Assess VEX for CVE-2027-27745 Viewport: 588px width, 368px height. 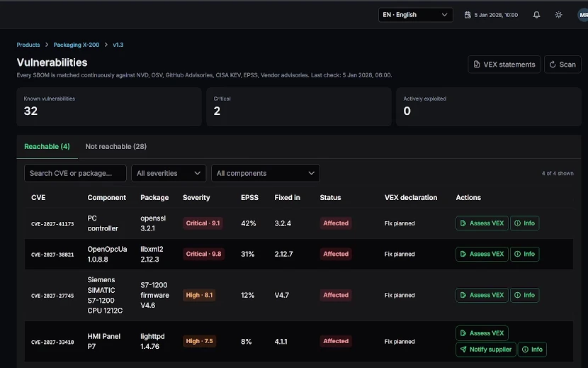coord(482,295)
